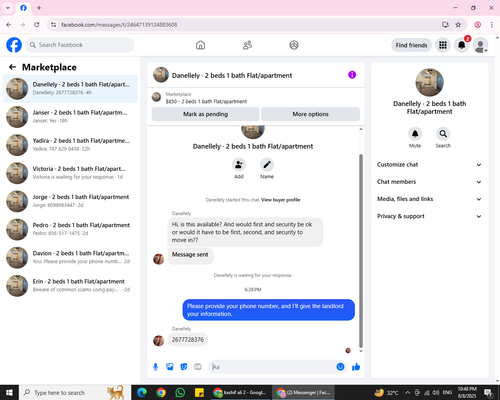
Task: Open the Facebook logo home link
Action: click(14, 45)
